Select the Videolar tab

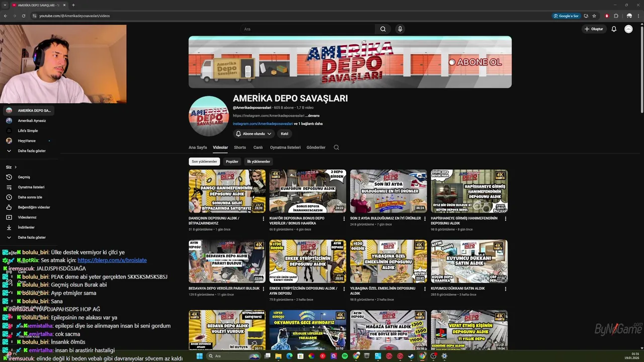click(220, 147)
